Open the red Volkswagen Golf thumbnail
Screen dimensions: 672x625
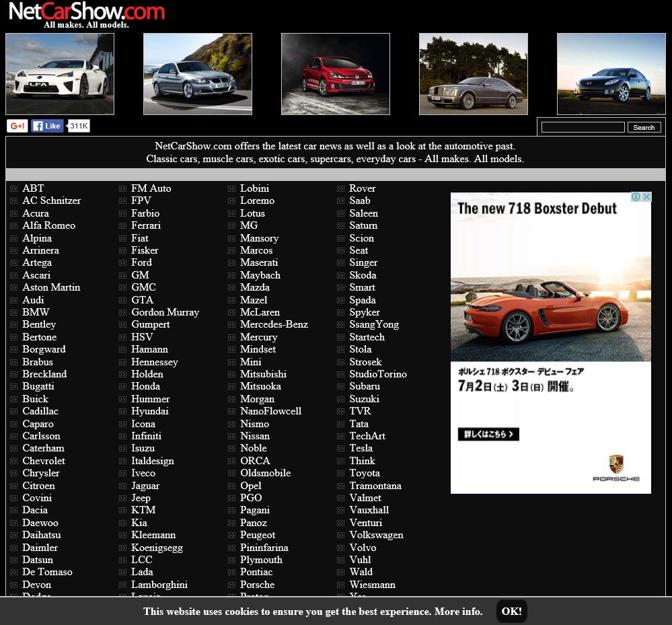[x=336, y=74]
